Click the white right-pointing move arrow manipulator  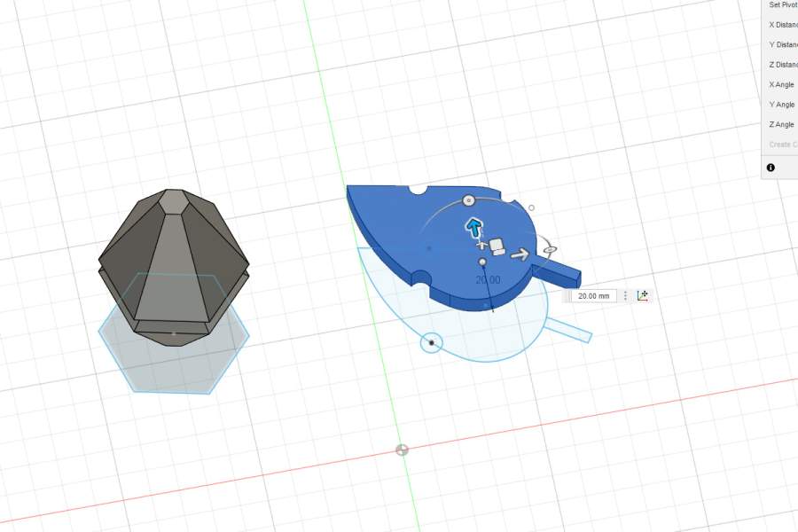tap(520, 254)
